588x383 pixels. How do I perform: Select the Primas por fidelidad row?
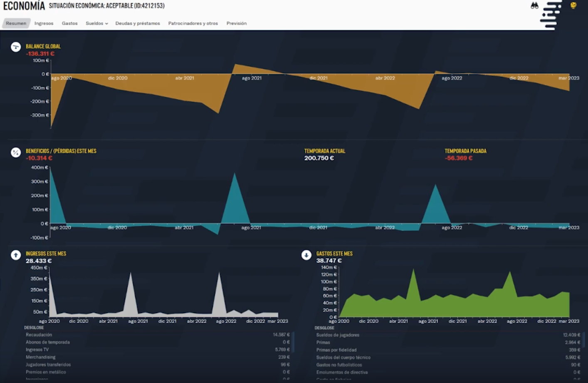coord(448,350)
